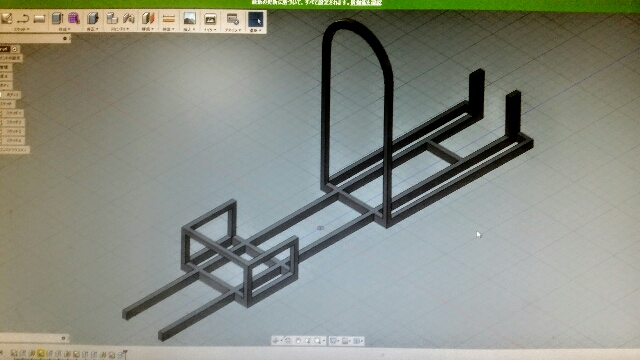
Task: Select the Create Sketch tool icon
Action: click(6, 18)
